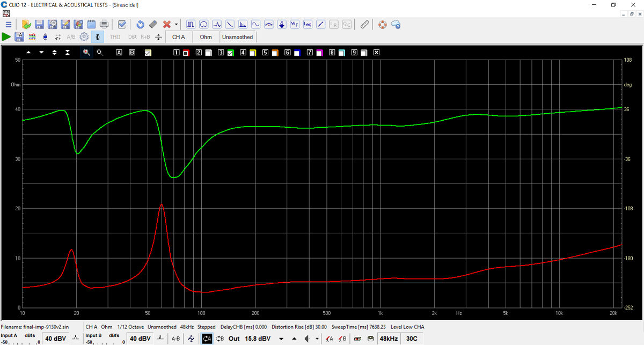This screenshot has height=345, width=644.
Task: Open the sinusoidal sweep wave icon
Action: (x=255, y=24)
